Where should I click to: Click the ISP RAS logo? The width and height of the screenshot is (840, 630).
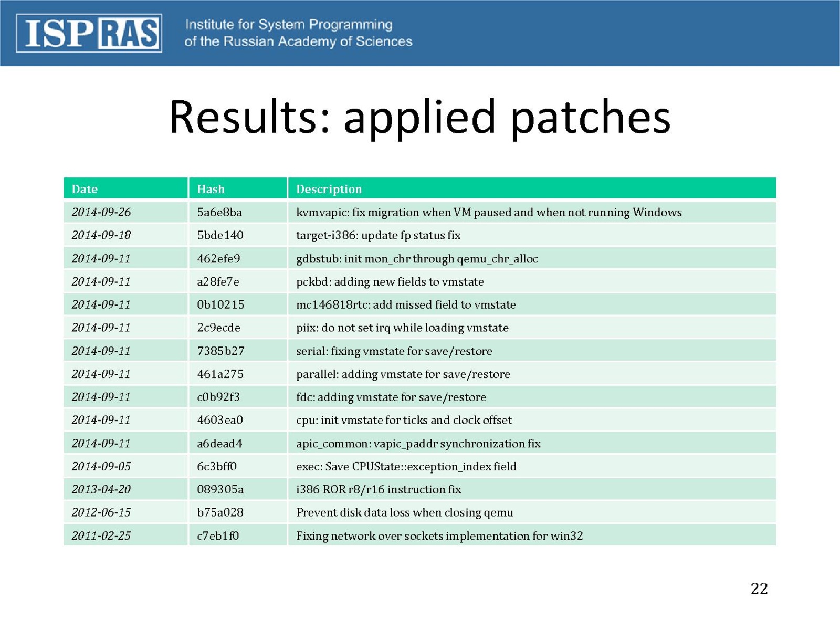[x=89, y=33]
